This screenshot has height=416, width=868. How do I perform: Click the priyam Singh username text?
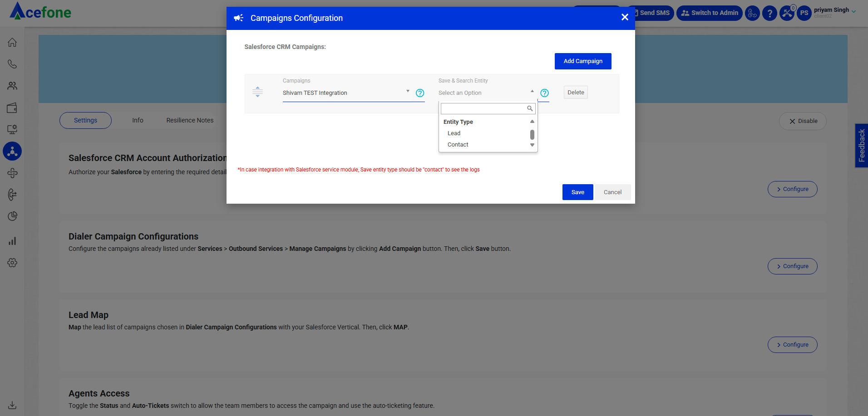(x=831, y=10)
